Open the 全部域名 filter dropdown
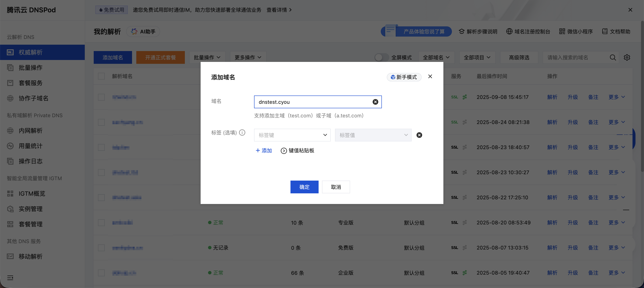The image size is (644, 288). pyautogui.click(x=436, y=57)
